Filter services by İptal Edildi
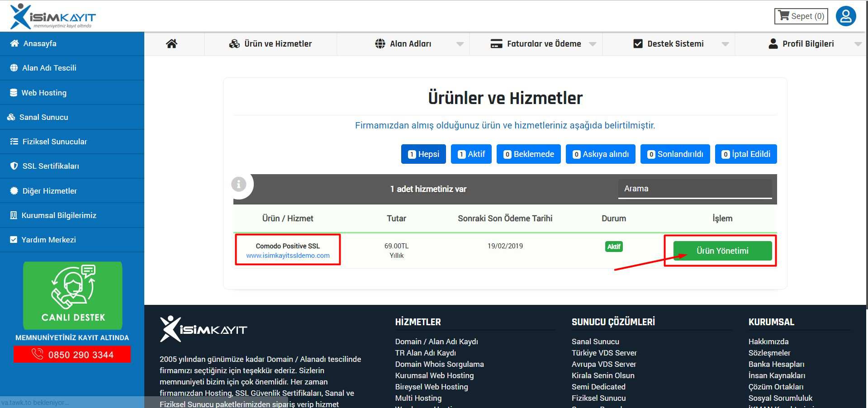The image size is (868, 408). [746, 154]
